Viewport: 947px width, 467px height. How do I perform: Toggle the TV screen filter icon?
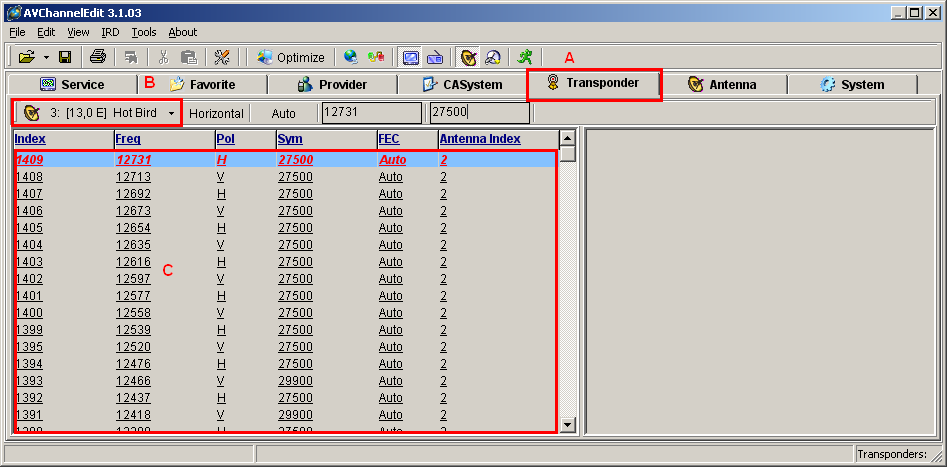[411, 57]
